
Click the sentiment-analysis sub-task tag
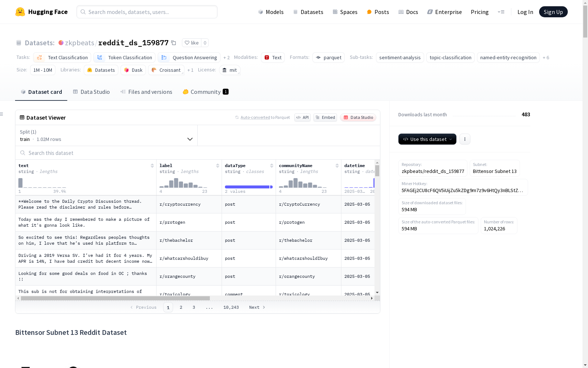point(400,57)
